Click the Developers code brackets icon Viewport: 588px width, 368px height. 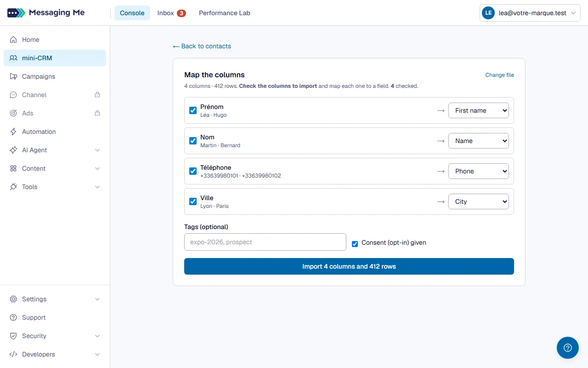pyautogui.click(x=13, y=354)
